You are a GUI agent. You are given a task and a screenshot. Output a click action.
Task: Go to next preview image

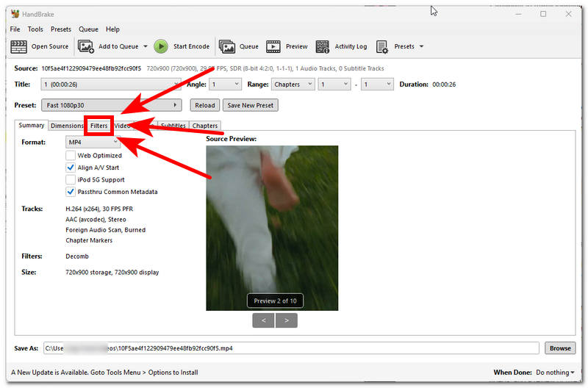pyautogui.click(x=286, y=320)
